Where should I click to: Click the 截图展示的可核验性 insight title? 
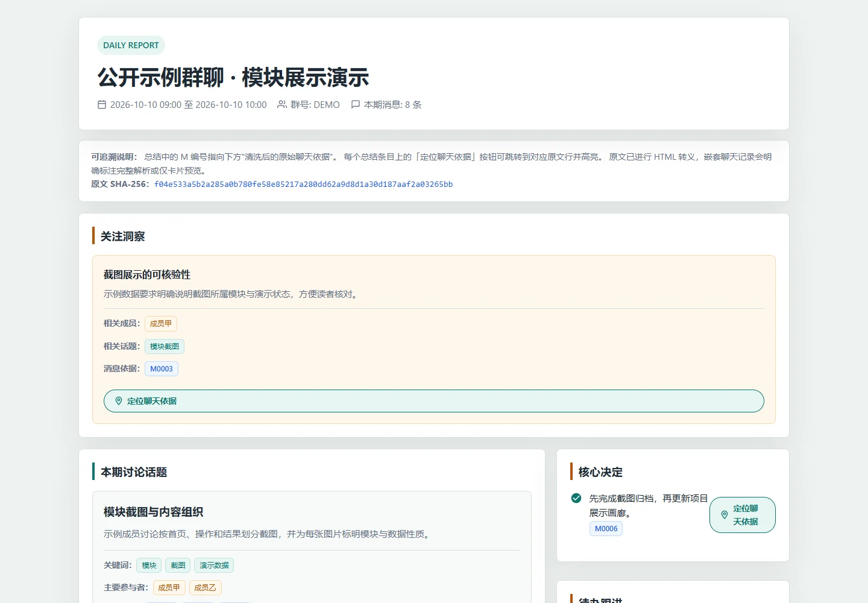(147, 275)
